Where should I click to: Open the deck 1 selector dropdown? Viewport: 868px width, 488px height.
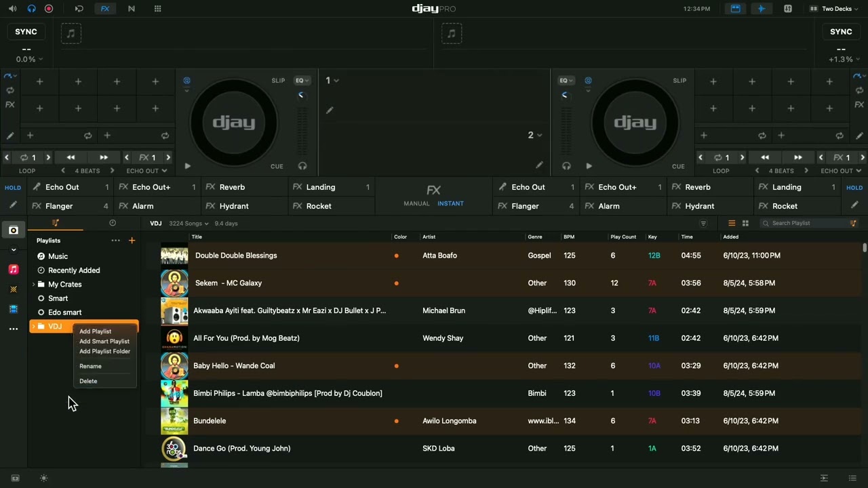click(x=332, y=81)
